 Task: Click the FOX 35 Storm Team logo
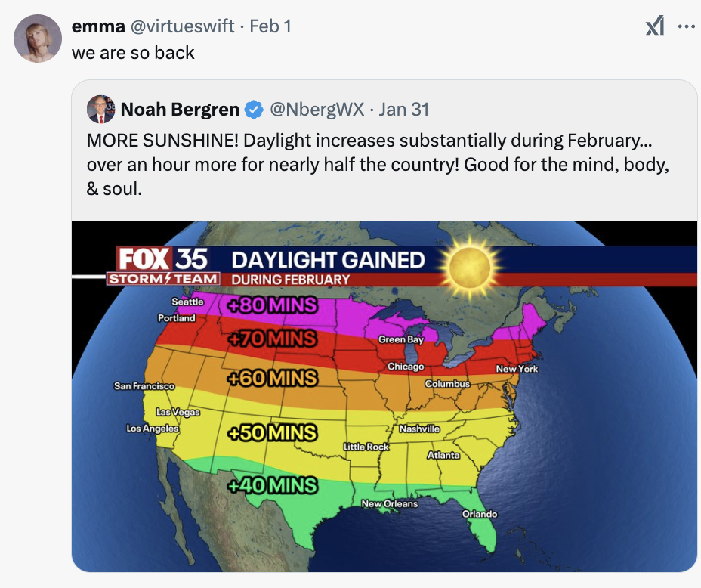click(164, 265)
